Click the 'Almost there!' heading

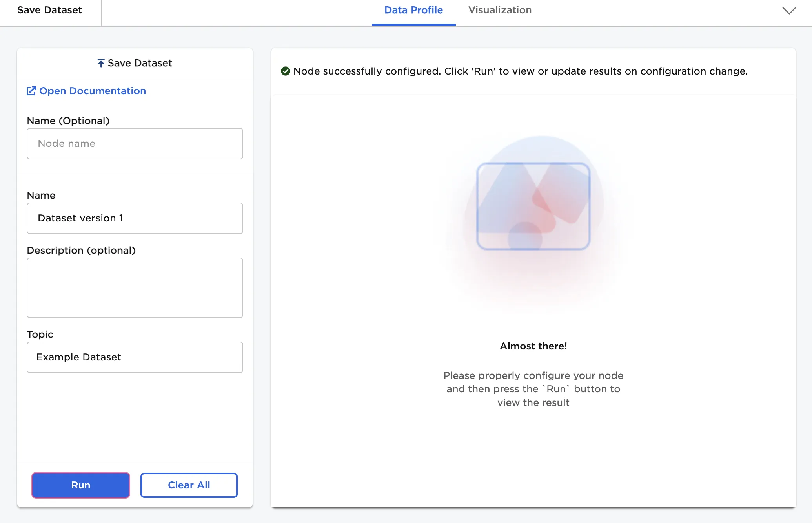tap(533, 346)
